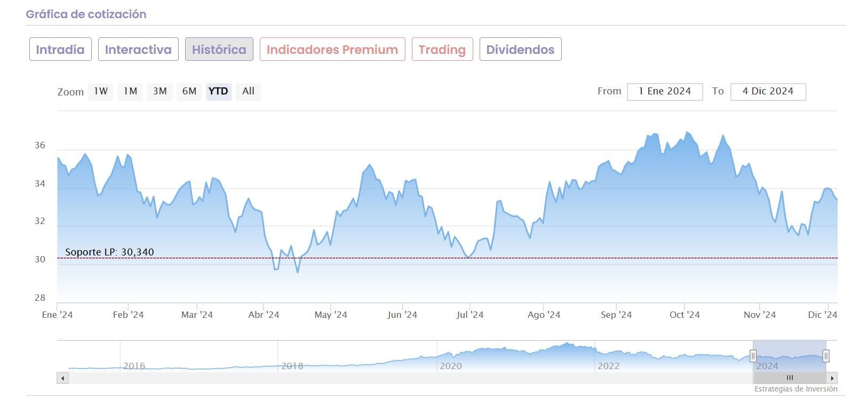Click the Estrategias de Inversión credit link

tap(795, 389)
